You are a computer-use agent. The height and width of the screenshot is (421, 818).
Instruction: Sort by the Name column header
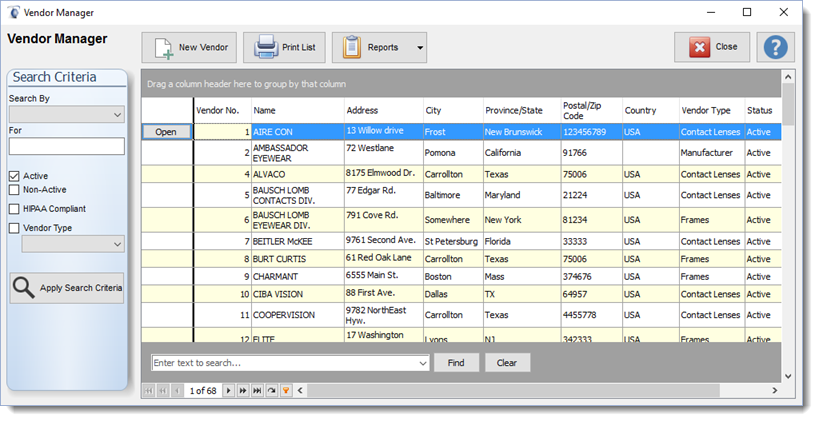[x=298, y=111]
